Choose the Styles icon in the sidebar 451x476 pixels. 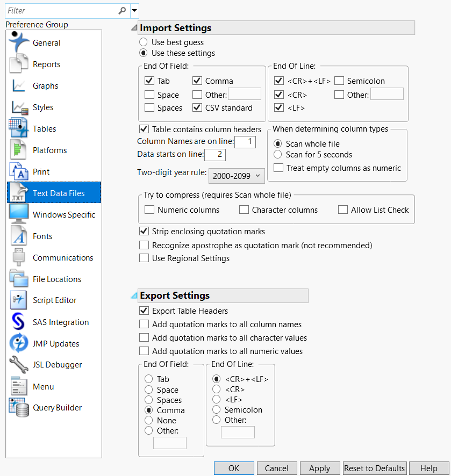click(20, 107)
